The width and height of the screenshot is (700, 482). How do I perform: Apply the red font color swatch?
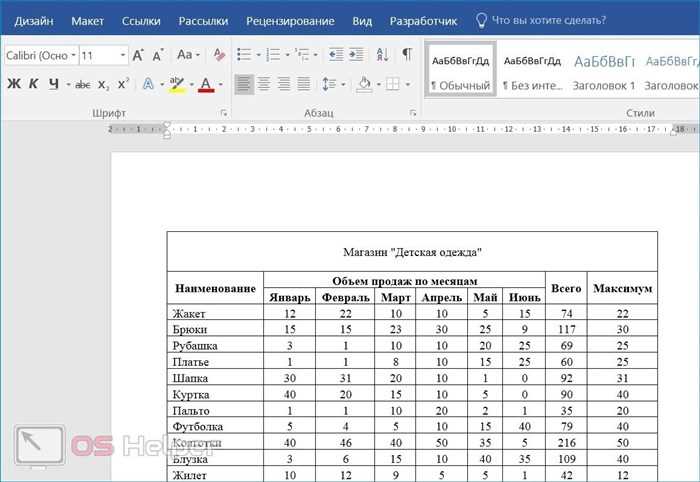pyautogui.click(x=206, y=84)
